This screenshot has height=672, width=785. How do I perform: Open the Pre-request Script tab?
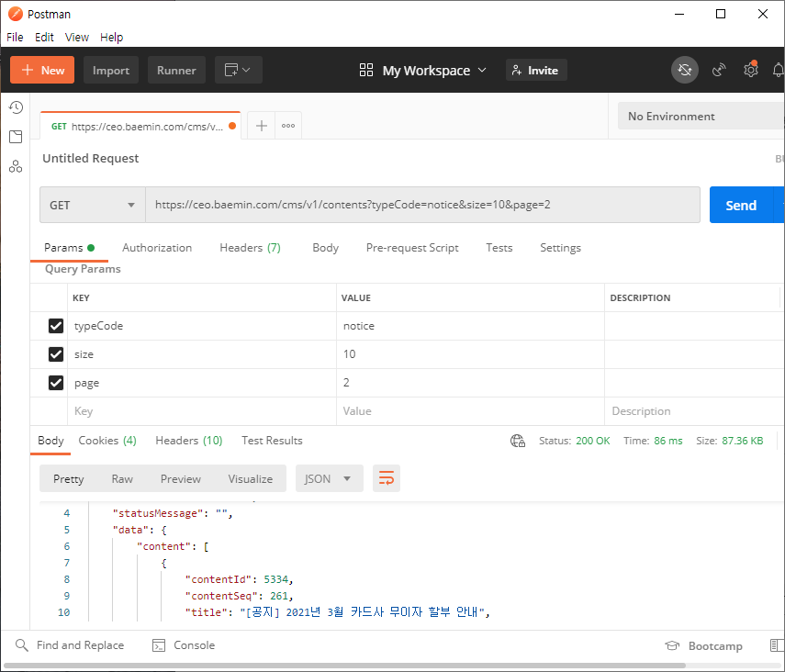click(412, 248)
